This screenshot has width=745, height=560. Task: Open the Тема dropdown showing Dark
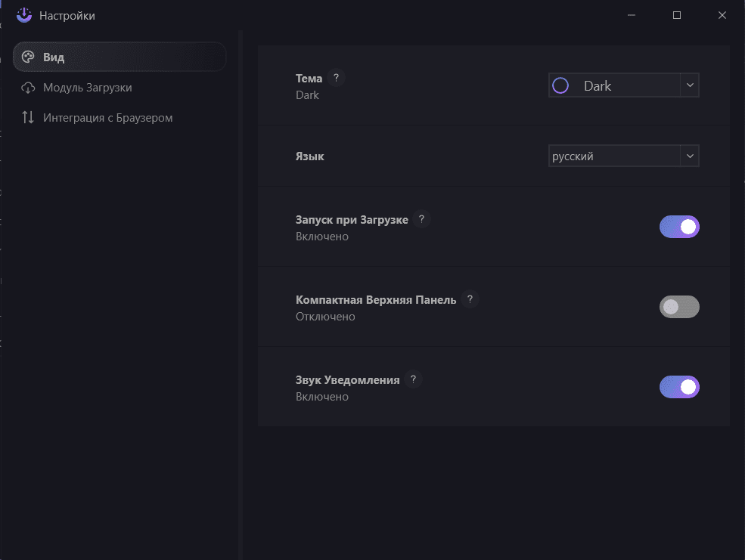click(614, 86)
